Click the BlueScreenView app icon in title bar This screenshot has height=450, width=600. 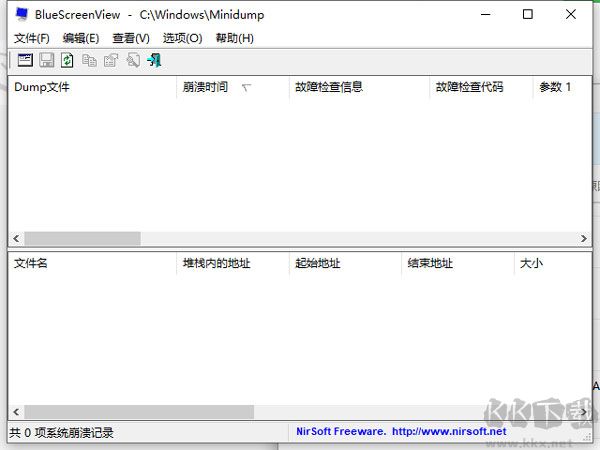pyautogui.click(x=21, y=14)
